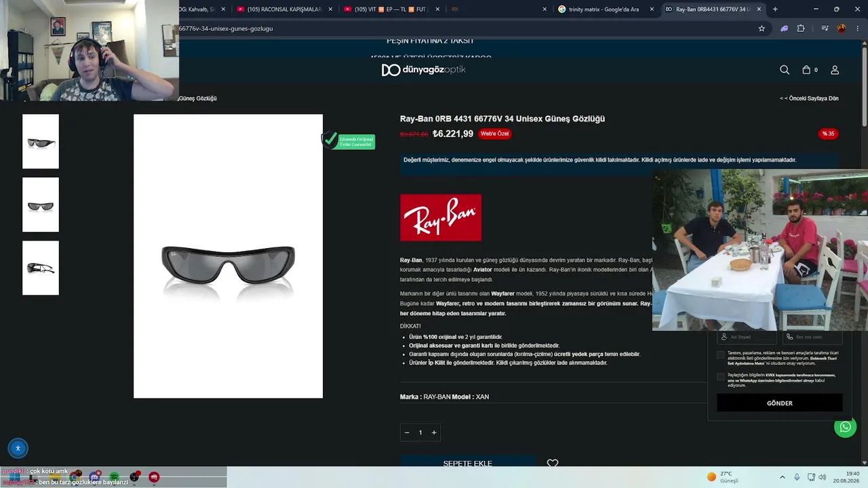Click the DİKKAT! heading text
868x488 pixels.
point(410,326)
